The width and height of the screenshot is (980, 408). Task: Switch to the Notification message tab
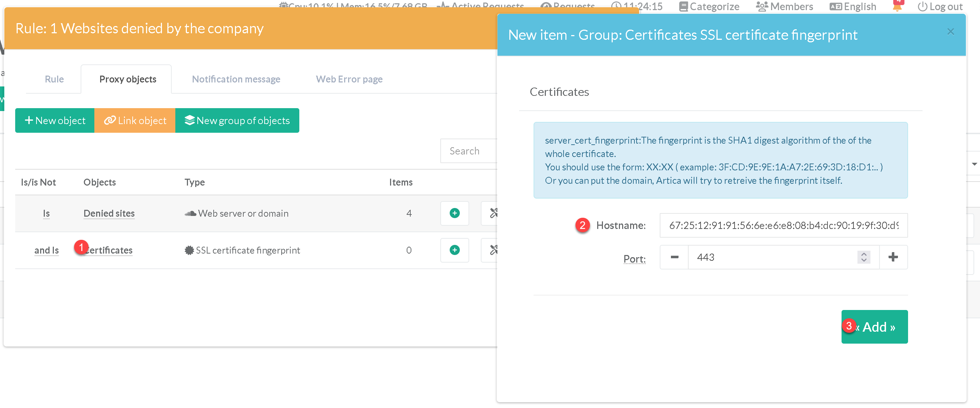pos(236,79)
